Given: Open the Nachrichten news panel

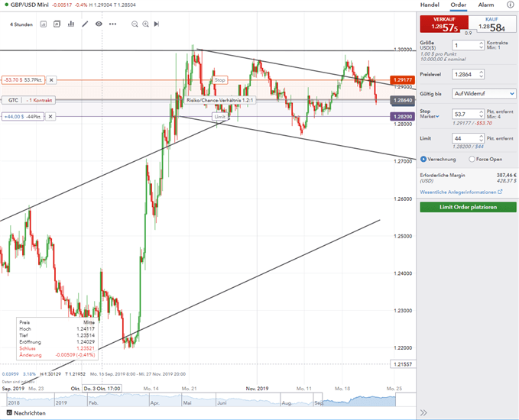Looking at the screenshot, I should [x=26, y=412].
